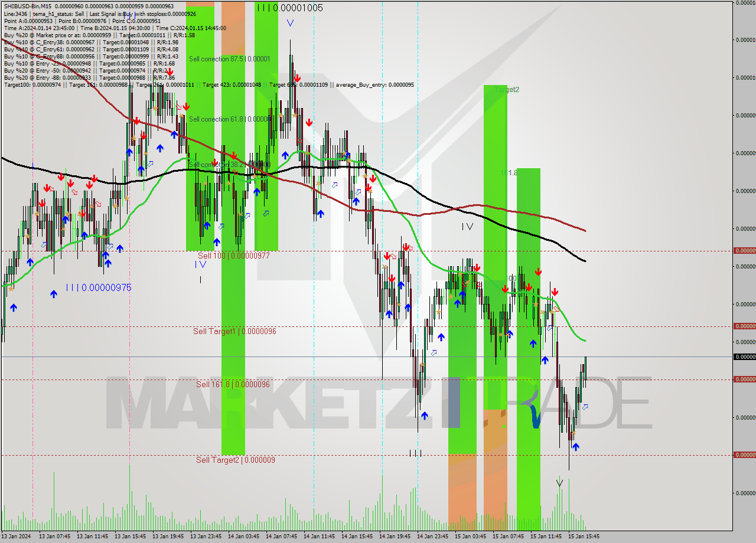Click the '14 Jan 23:45' time axis label

point(432,537)
